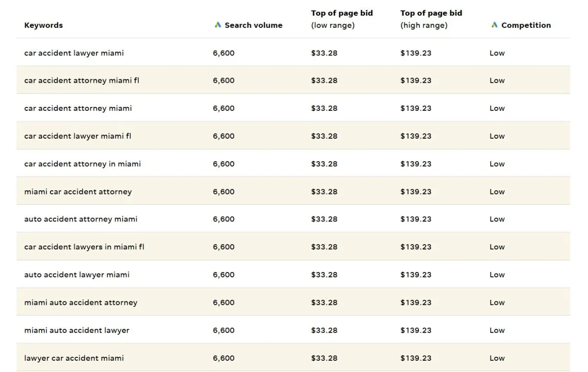Open keyword car accident lawyer miami
The image size is (588, 372).
coord(74,53)
